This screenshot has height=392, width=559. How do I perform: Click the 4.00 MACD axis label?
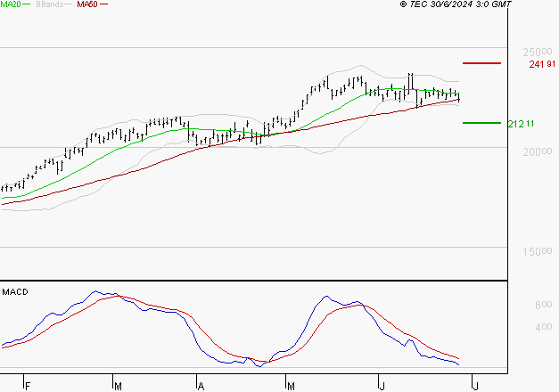pos(543,327)
